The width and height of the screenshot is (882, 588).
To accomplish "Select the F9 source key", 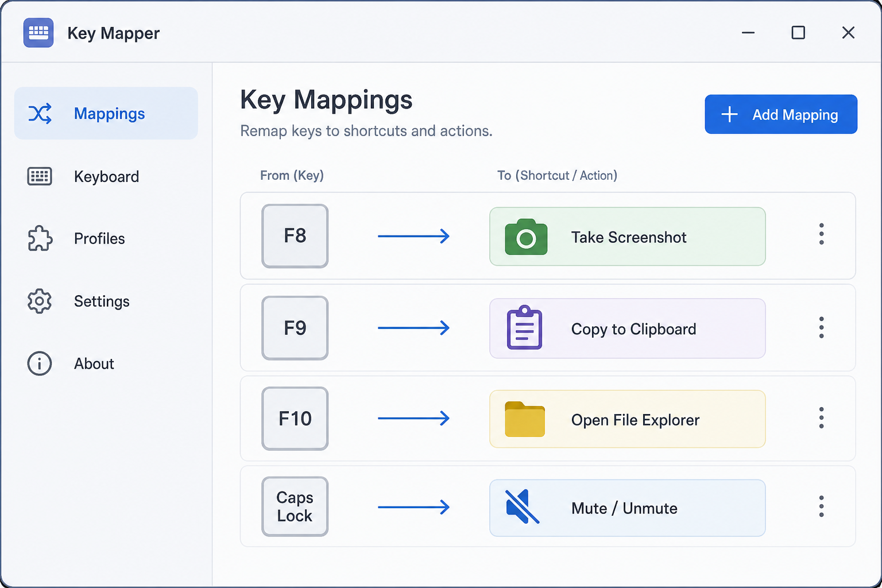I will tap(295, 328).
